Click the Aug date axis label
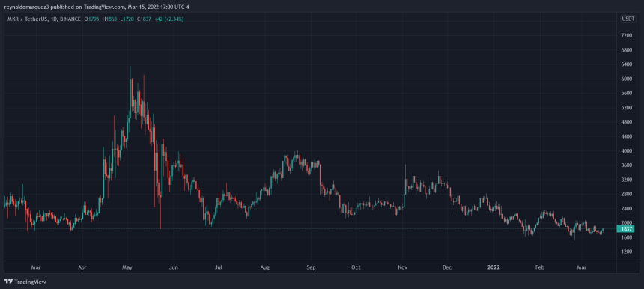644x289 pixels. tap(265, 267)
